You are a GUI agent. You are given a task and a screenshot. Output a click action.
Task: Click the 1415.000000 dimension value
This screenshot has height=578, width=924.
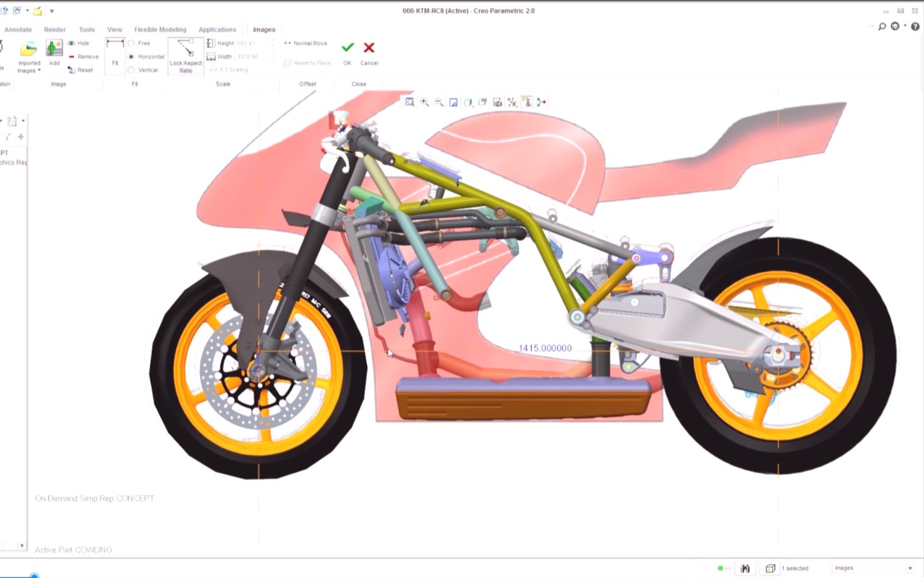click(x=545, y=348)
